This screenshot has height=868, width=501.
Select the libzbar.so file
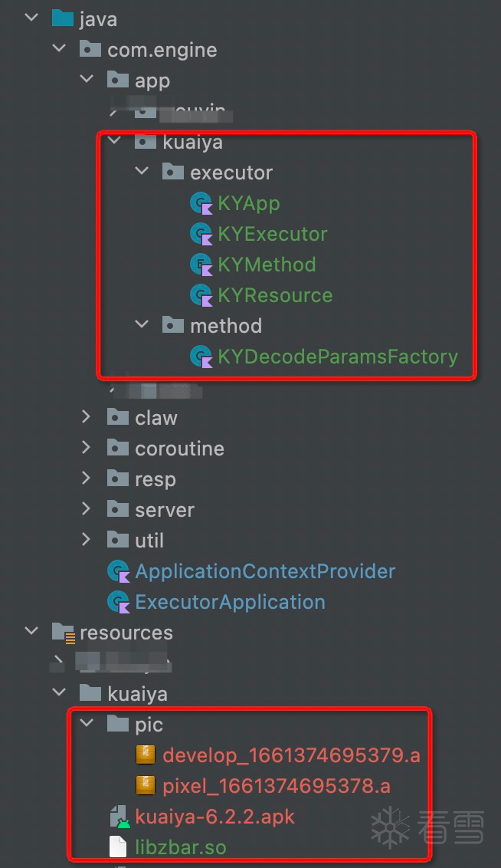(181, 847)
